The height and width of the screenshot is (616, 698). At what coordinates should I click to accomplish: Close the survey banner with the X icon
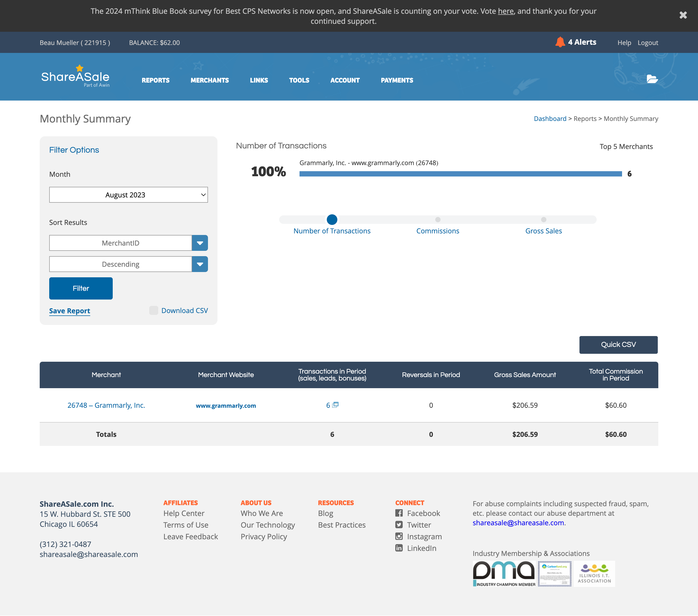pos(683,15)
